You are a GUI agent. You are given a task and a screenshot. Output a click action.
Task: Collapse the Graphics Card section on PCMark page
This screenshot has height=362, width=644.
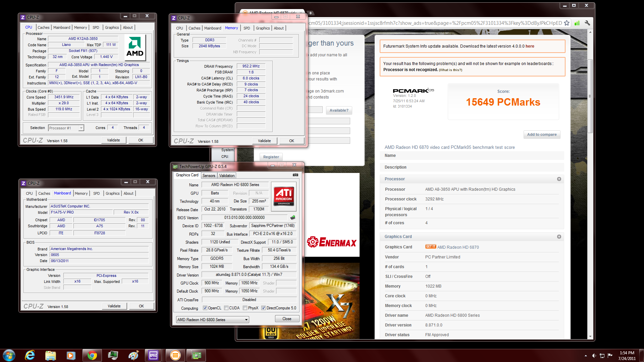click(x=559, y=237)
